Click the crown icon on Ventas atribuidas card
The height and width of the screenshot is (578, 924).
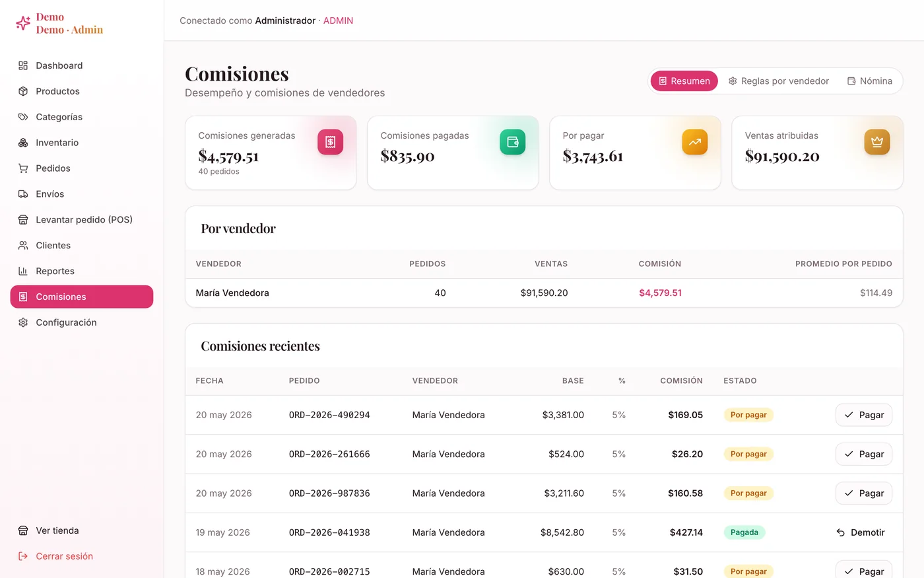click(876, 142)
